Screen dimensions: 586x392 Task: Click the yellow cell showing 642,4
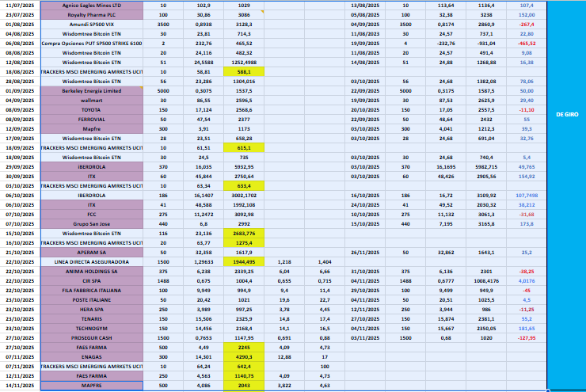[x=244, y=366]
